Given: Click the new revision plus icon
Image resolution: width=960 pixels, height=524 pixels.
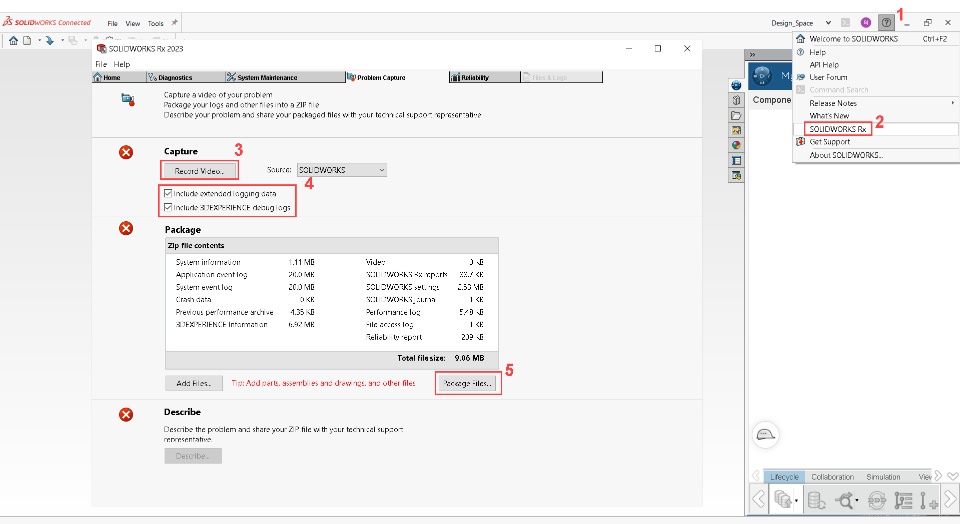Looking at the screenshot, I should click(x=929, y=501).
